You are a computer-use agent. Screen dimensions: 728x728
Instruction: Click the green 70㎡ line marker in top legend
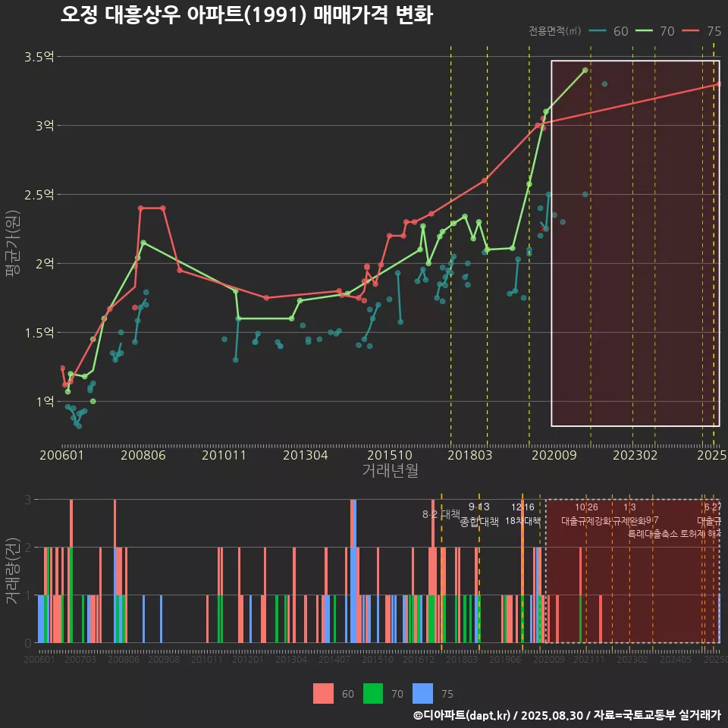tap(645, 31)
